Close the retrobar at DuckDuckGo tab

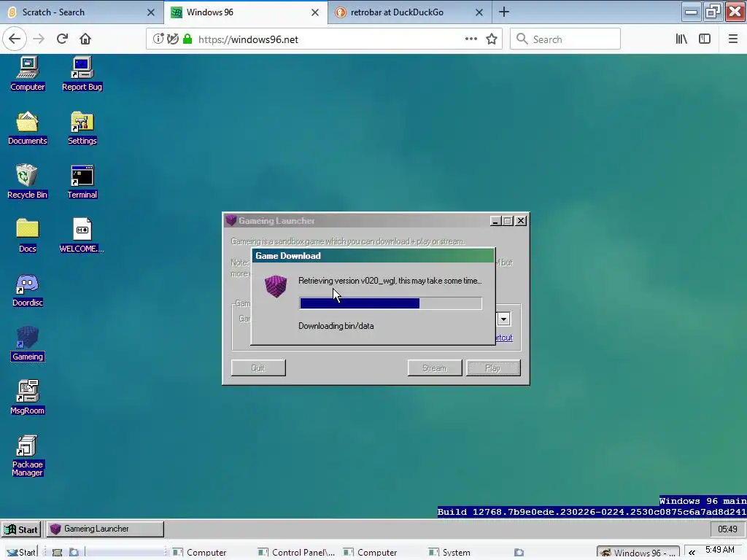click(x=479, y=12)
